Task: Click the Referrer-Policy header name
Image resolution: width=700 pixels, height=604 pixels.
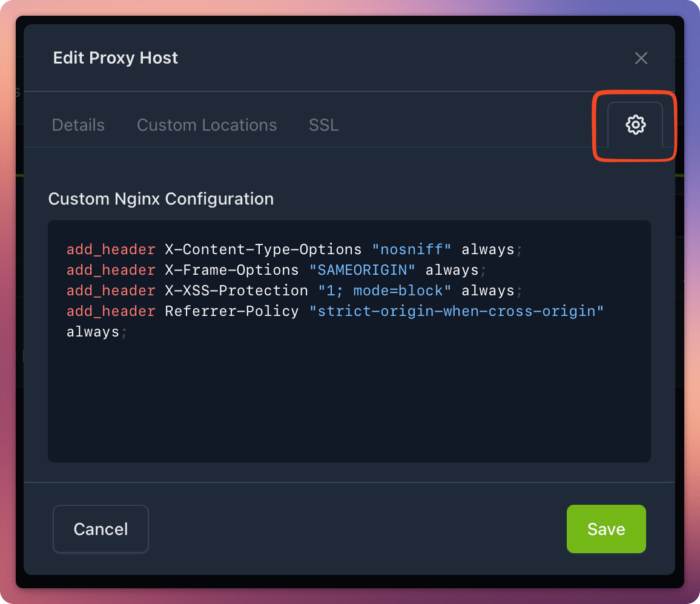Action: [x=231, y=311]
